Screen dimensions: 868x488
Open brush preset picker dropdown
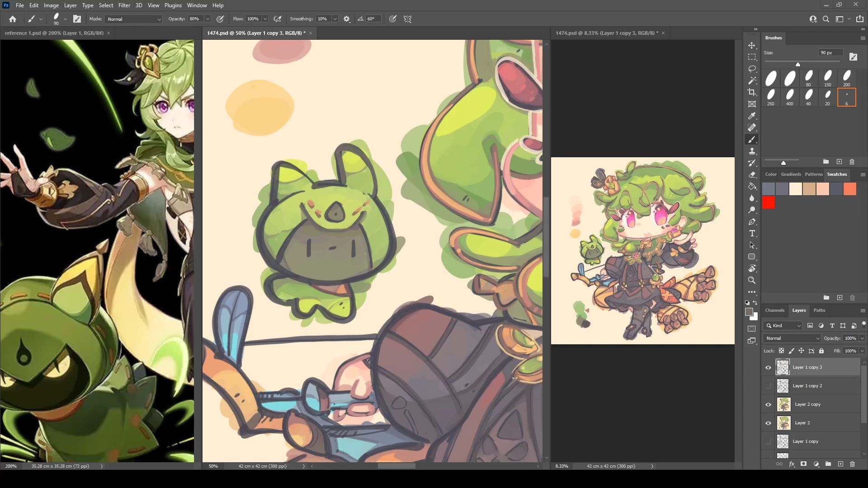tap(66, 19)
